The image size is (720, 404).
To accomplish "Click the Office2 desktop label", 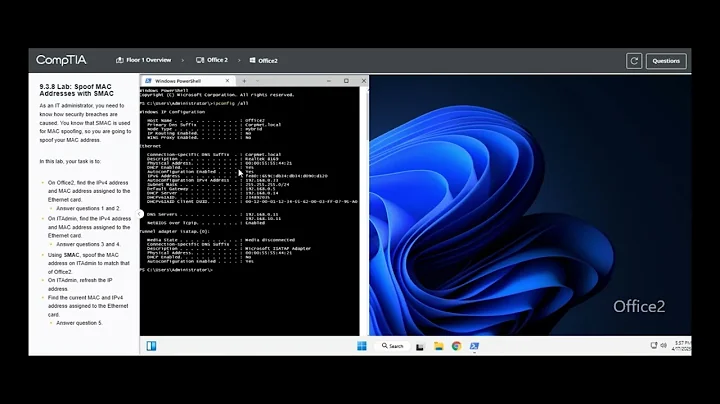I will click(639, 306).
